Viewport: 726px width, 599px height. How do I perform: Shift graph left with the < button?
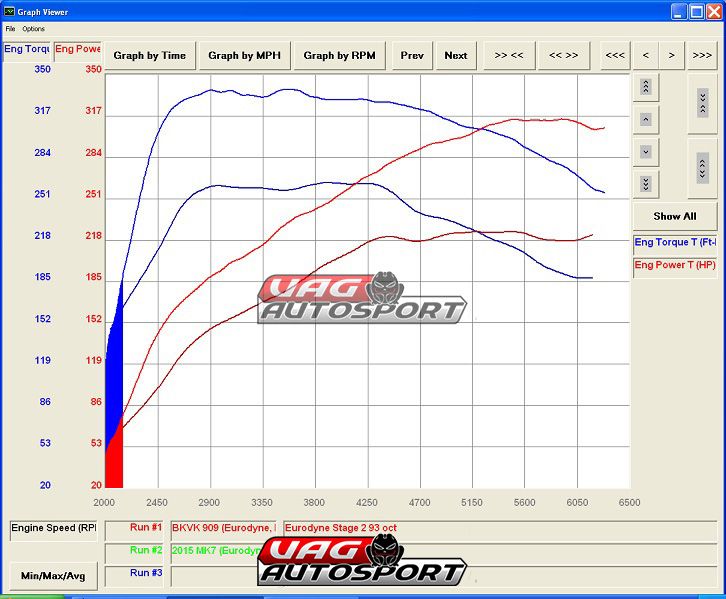(646, 56)
